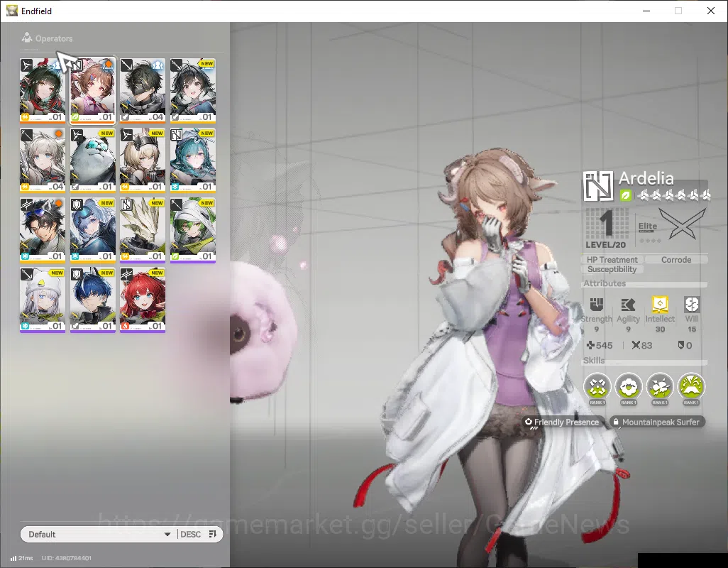
Task: Select the dark blue-haired operator card
Action: (93, 300)
